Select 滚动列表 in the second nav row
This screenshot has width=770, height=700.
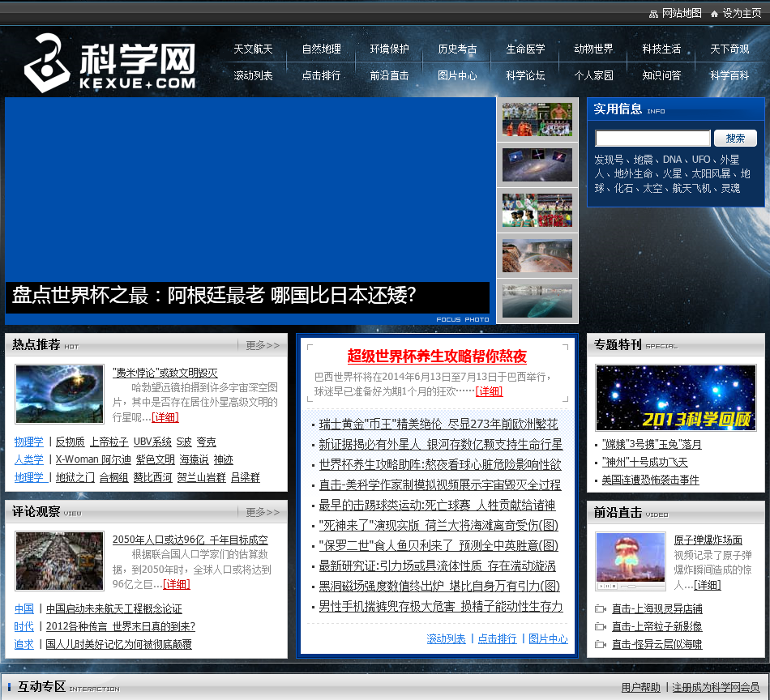click(253, 75)
